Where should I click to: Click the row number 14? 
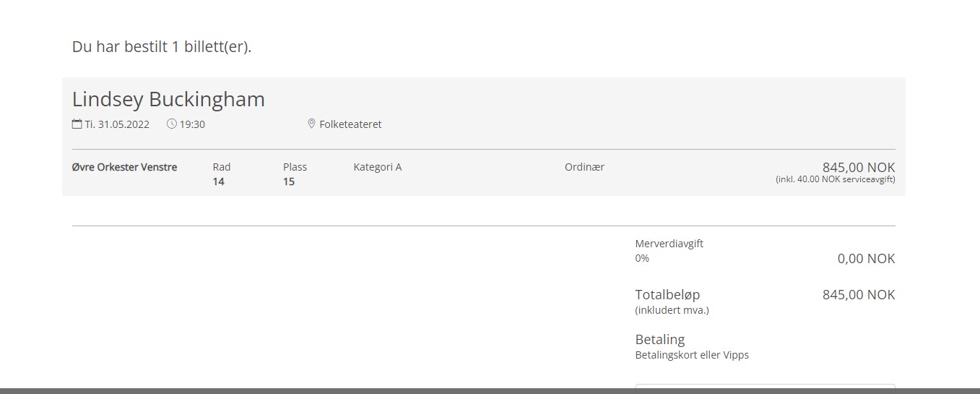point(218,181)
